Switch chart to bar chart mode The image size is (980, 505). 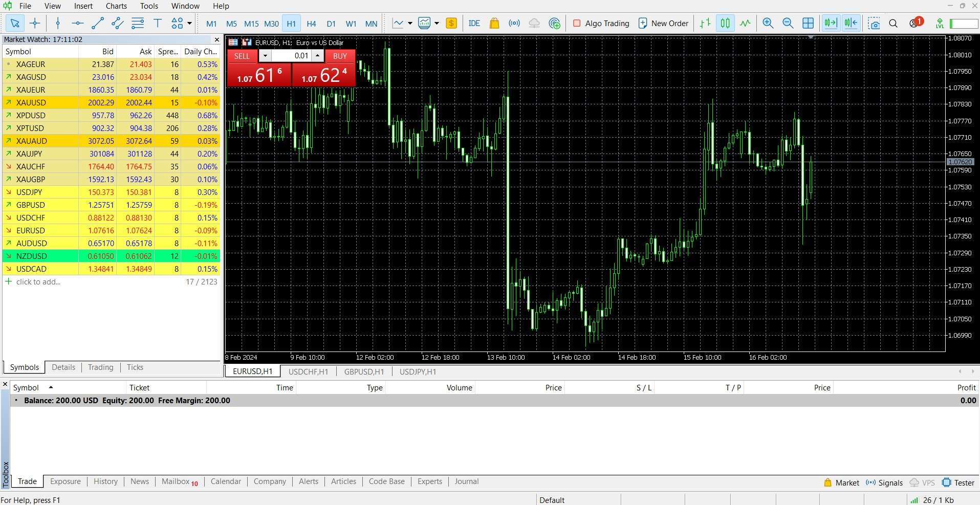(705, 23)
